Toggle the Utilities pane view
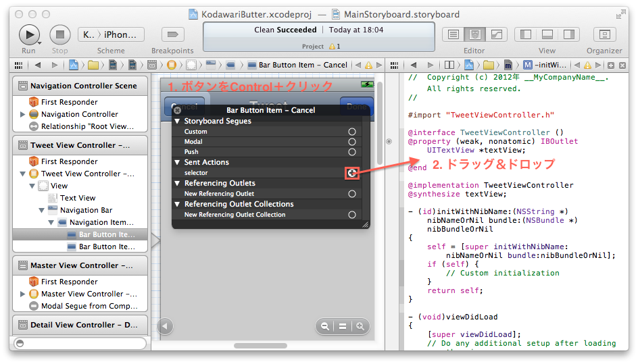638x364 pixels. pyautogui.click(x=569, y=34)
